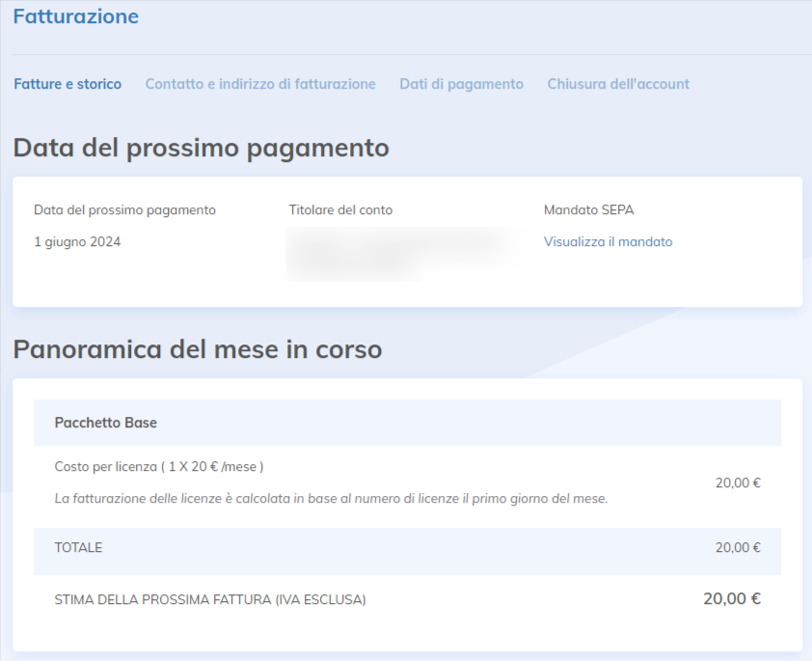This screenshot has width=812, height=661.
Task: Click the Mandato SEPA label
Action: [588, 209]
